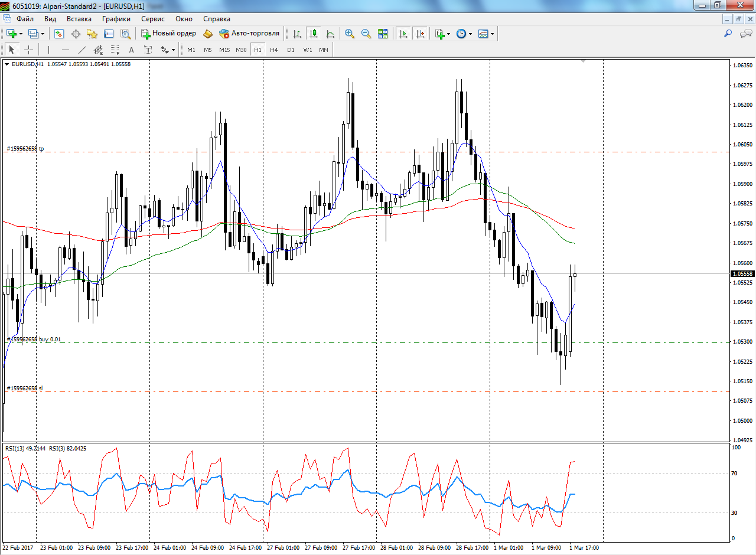The height and width of the screenshot is (555, 756).
Task: Open the Strategy Tester
Action: tap(125, 34)
